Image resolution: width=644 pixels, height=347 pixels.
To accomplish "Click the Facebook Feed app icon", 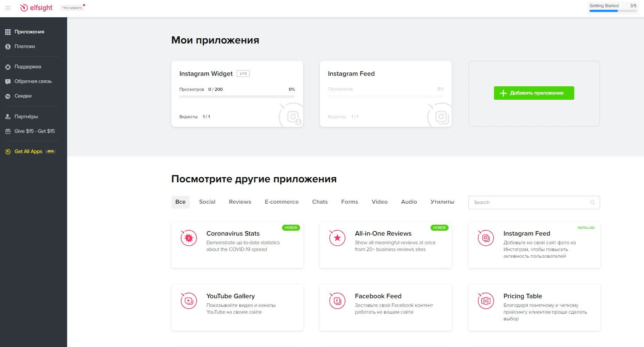I will [x=337, y=300].
